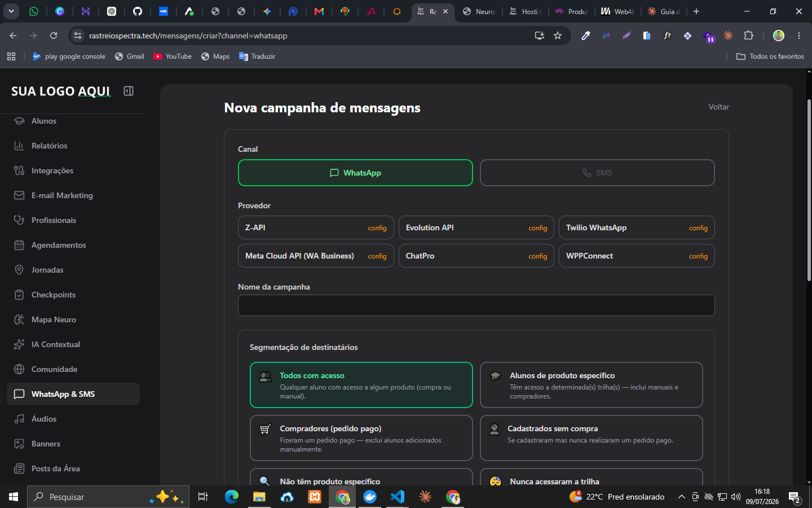The width and height of the screenshot is (812, 508).
Task: Open Agendamentos calendar icon
Action: click(19, 245)
